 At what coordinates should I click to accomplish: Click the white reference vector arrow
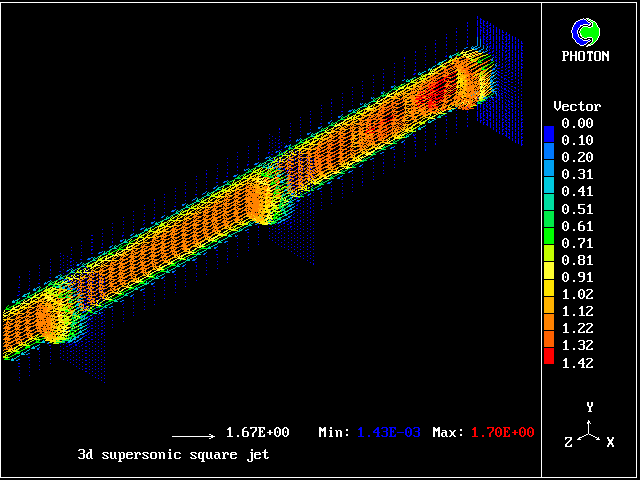pyautogui.click(x=193, y=436)
